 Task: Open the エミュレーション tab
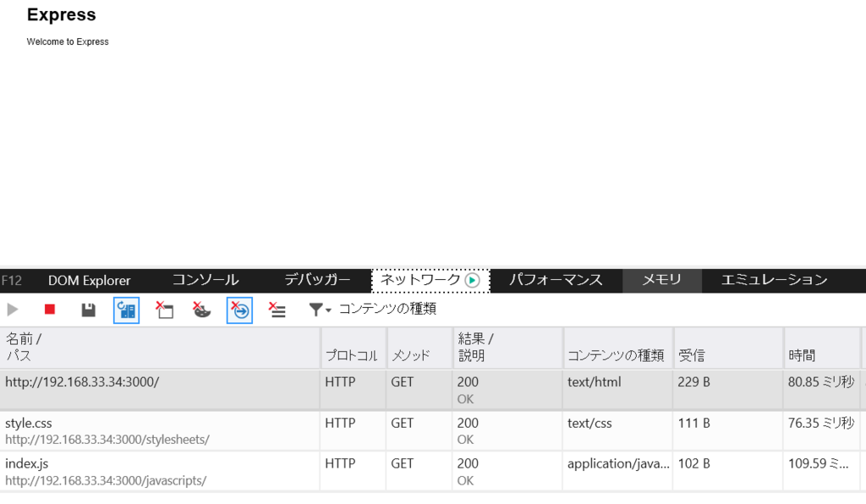[775, 281]
